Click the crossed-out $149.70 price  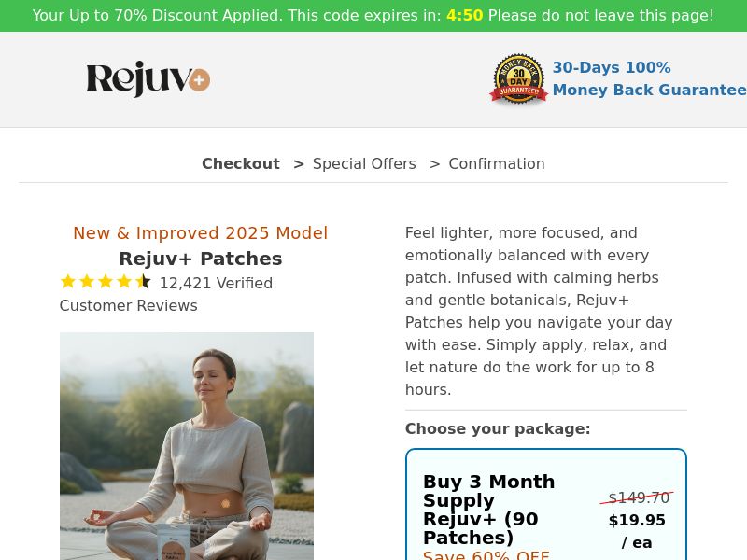[639, 497]
